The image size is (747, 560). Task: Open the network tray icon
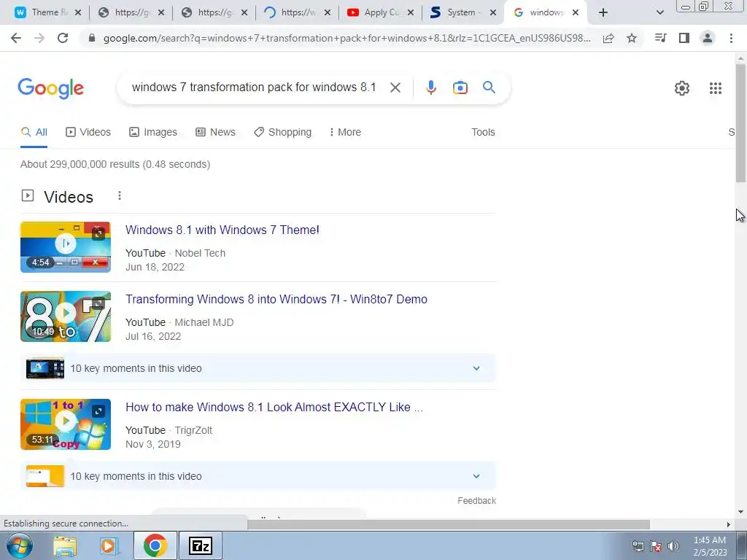[638, 546]
